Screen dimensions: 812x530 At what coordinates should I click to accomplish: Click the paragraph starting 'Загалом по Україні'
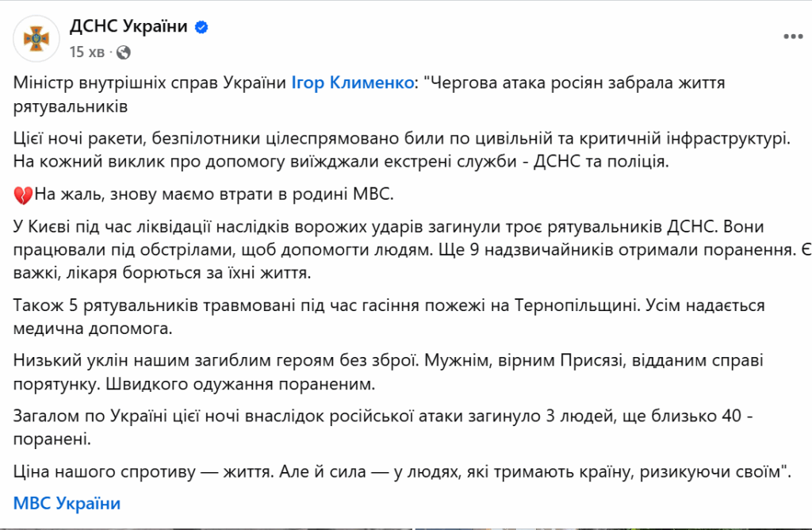383,428
